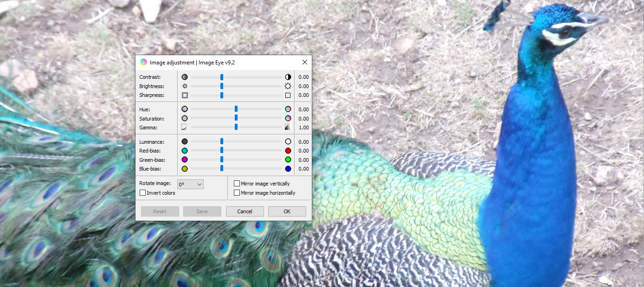The height and width of the screenshot is (287, 644).
Task: Click the Red-bias value 0.00
Action: point(303,151)
